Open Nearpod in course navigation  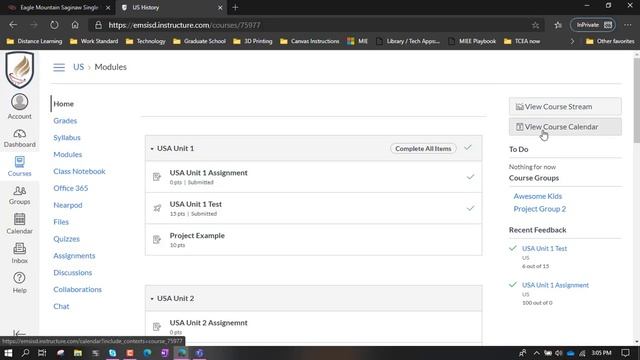point(68,205)
